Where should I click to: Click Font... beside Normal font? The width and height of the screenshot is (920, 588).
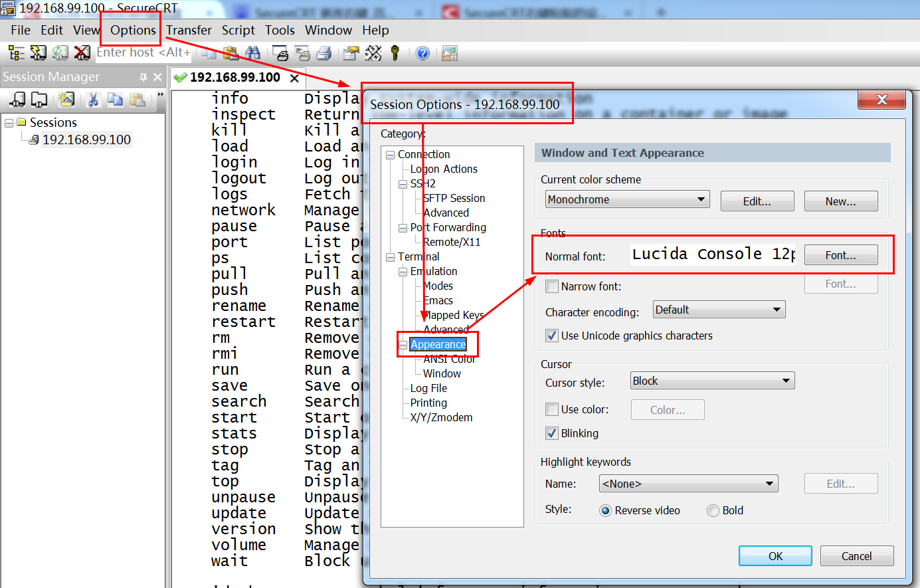tap(841, 255)
